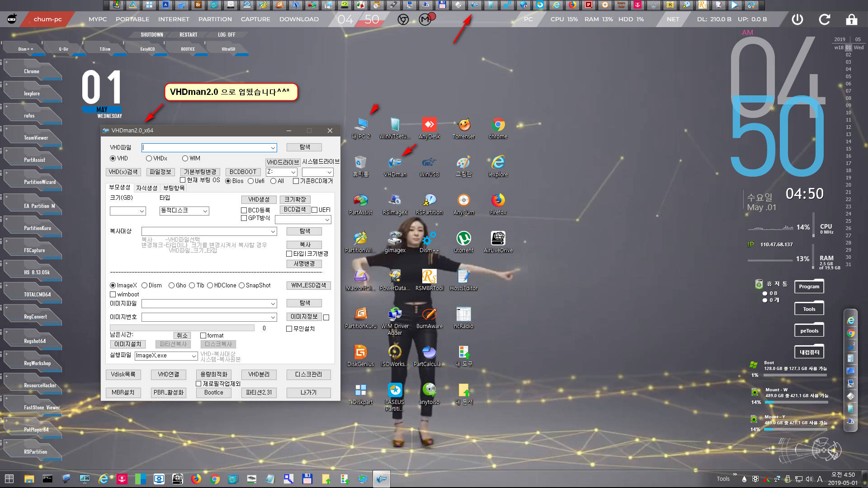Open the BurnAware desktop icon

tap(429, 318)
